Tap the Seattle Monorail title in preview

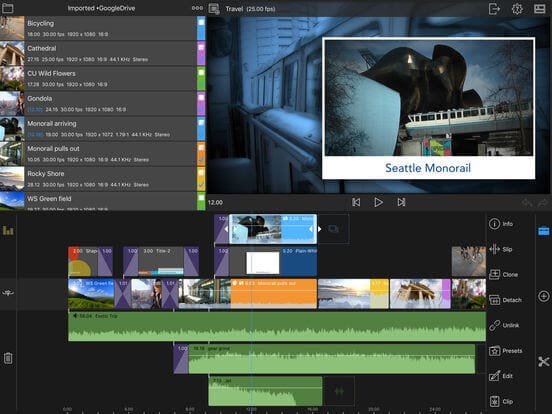pos(428,168)
